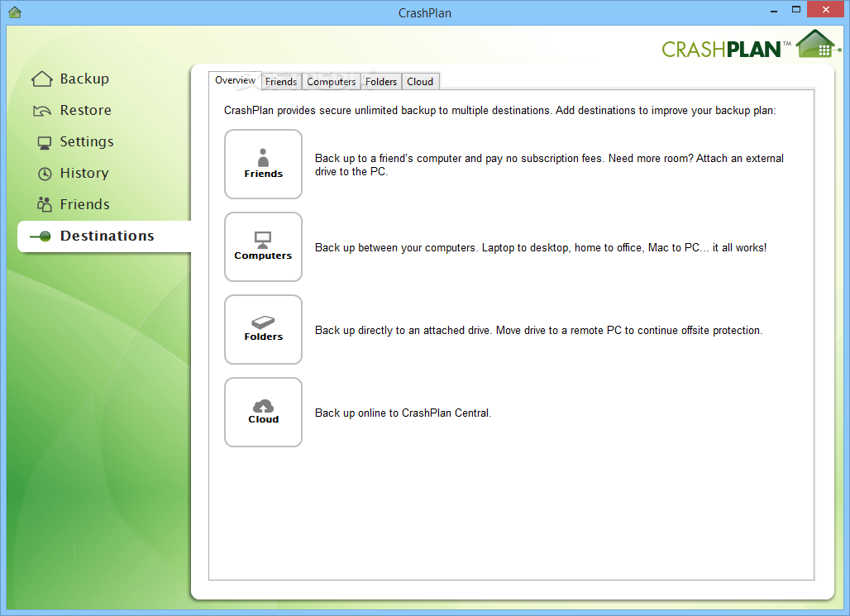This screenshot has width=850, height=616.
Task: Go to the Cloud tab
Action: [420, 81]
